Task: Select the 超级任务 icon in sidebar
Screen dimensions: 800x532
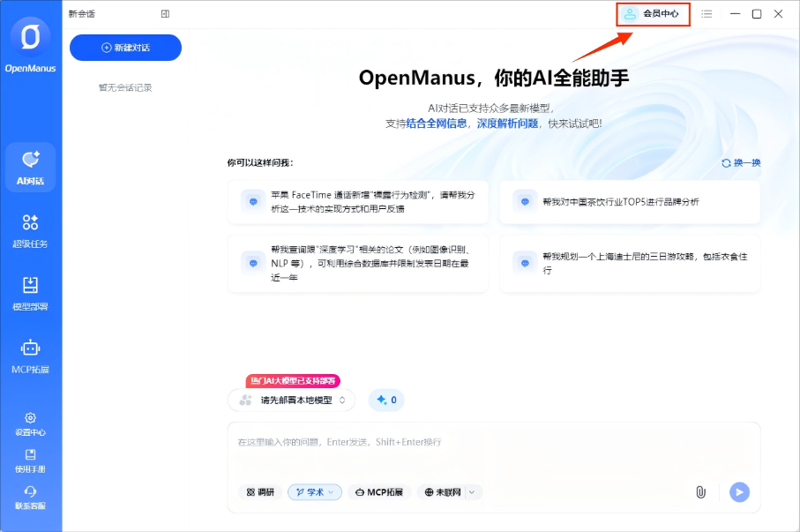Action: tap(31, 231)
